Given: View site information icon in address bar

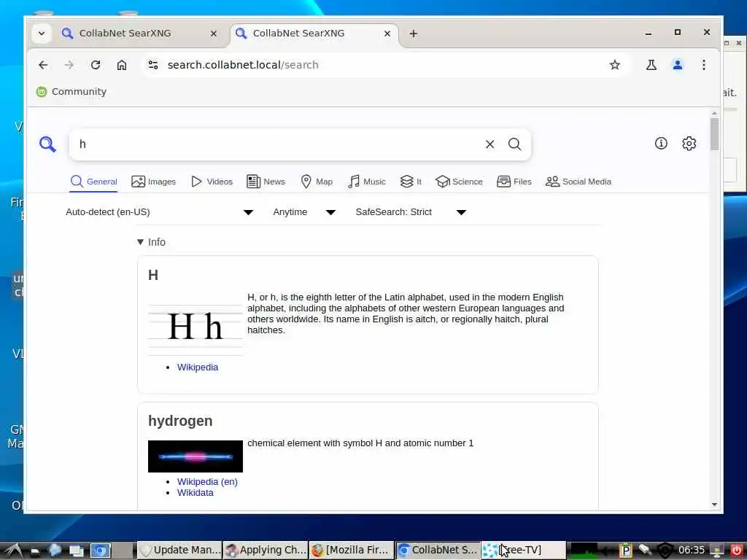Looking at the screenshot, I should coord(153,65).
